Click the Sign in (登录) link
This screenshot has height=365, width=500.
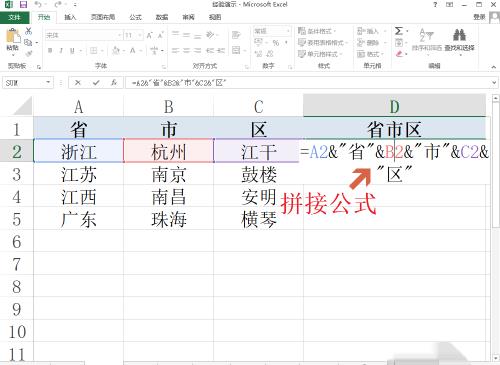(x=479, y=17)
